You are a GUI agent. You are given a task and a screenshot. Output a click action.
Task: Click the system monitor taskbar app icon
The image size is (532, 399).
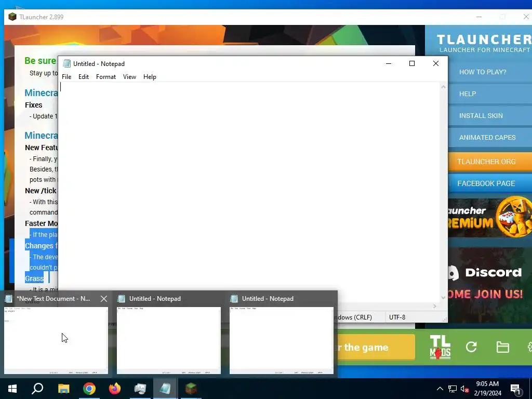tap(140, 389)
